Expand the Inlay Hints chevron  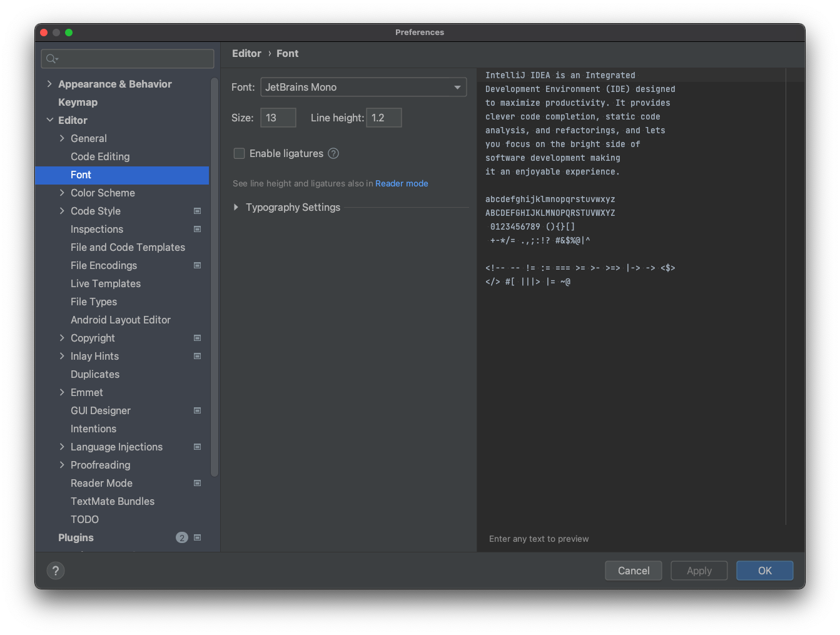point(62,356)
